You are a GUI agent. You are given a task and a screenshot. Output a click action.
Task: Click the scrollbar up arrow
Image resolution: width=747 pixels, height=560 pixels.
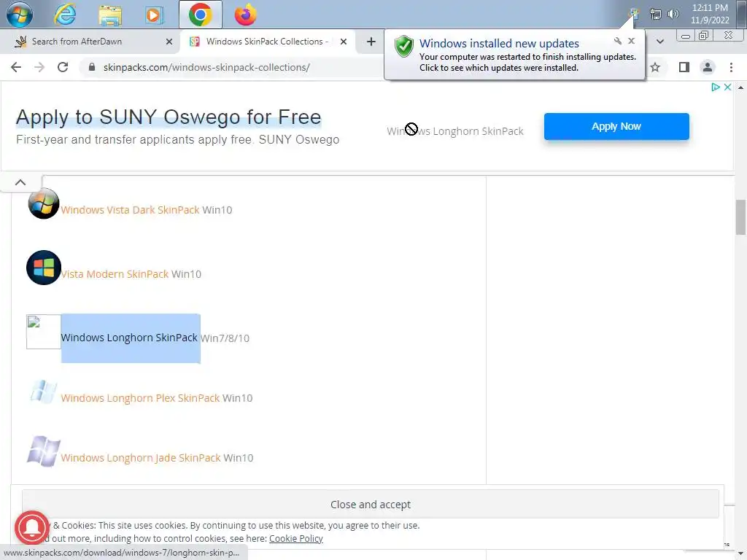tap(740, 87)
